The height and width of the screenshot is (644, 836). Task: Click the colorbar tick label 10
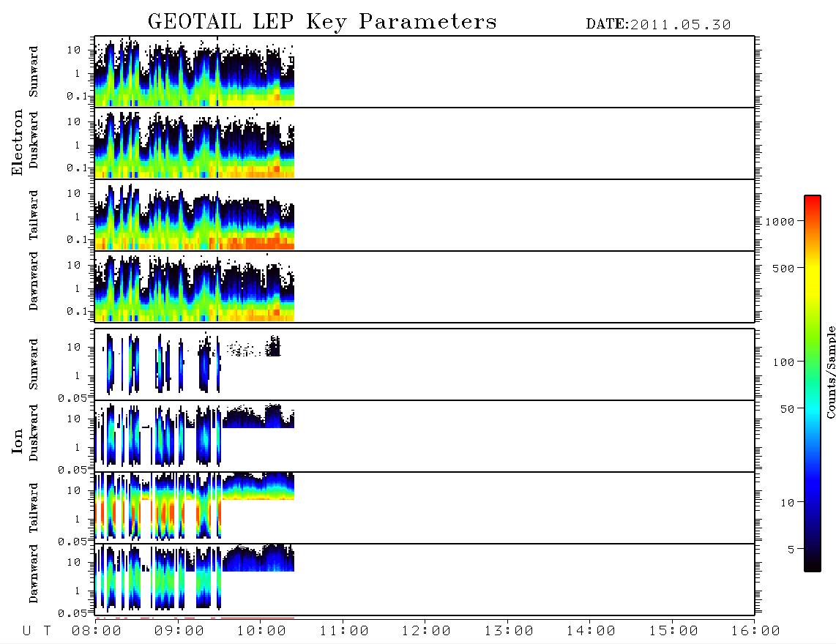point(787,503)
